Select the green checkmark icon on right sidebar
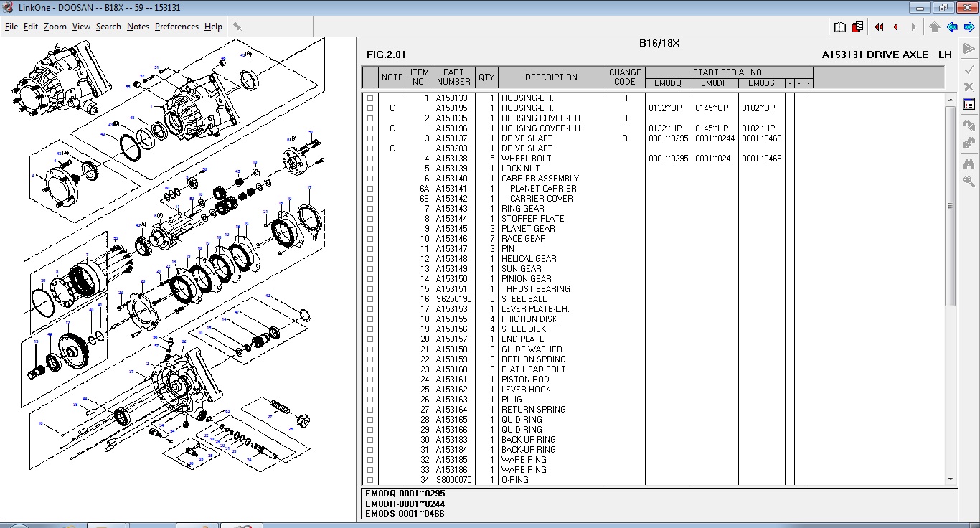This screenshot has width=980, height=528. 969,70
